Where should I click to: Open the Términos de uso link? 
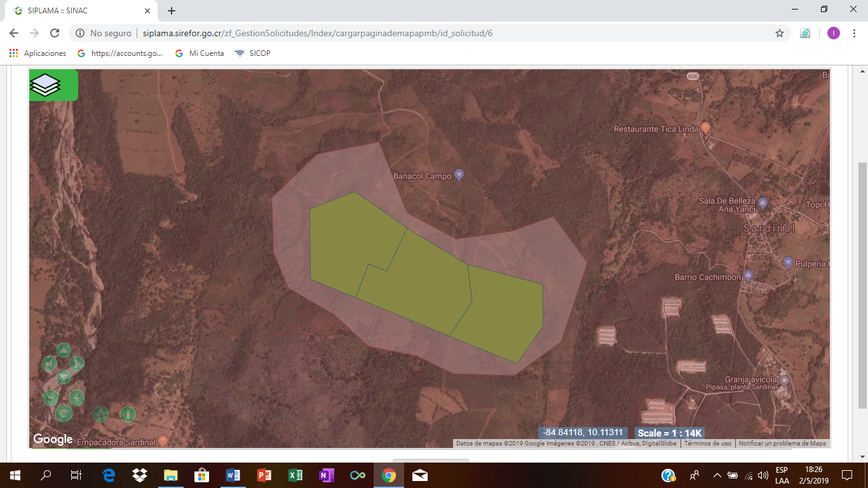(x=707, y=444)
